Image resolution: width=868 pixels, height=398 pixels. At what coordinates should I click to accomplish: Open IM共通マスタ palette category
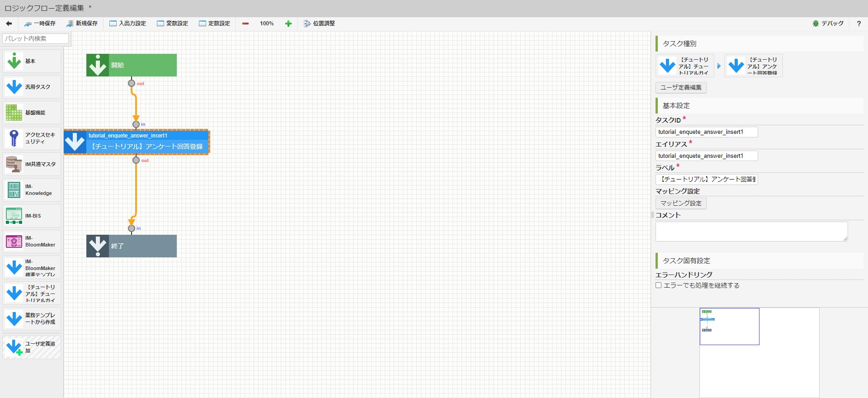click(32, 164)
